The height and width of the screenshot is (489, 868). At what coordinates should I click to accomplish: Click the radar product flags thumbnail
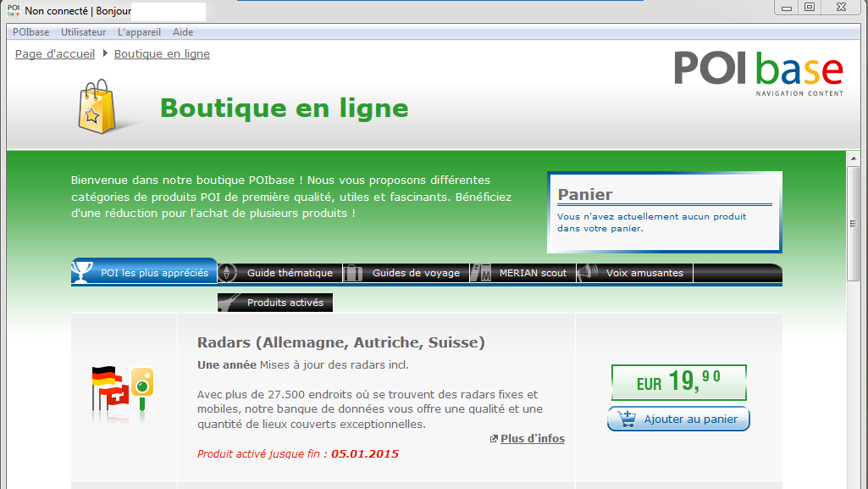(x=123, y=390)
